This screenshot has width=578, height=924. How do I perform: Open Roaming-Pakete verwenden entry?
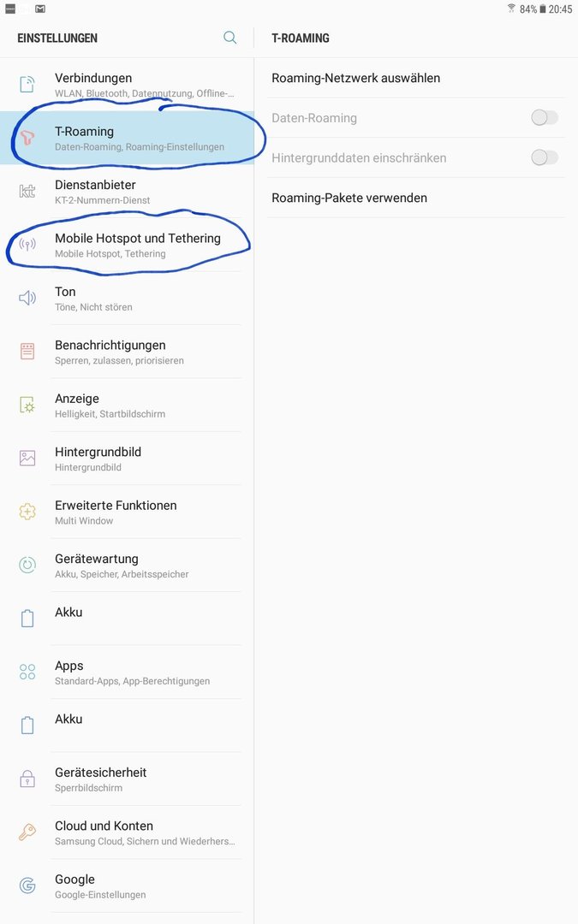(416, 198)
